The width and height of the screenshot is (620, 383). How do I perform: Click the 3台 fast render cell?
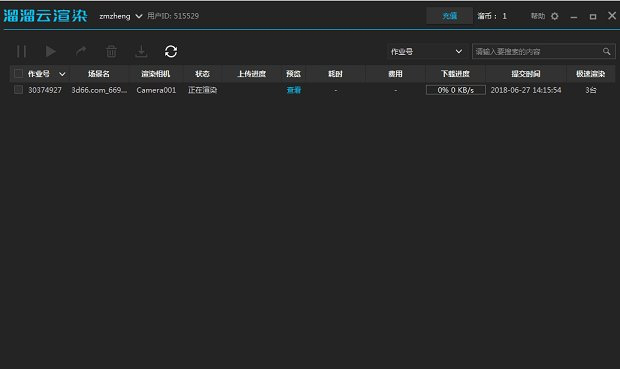591,90
